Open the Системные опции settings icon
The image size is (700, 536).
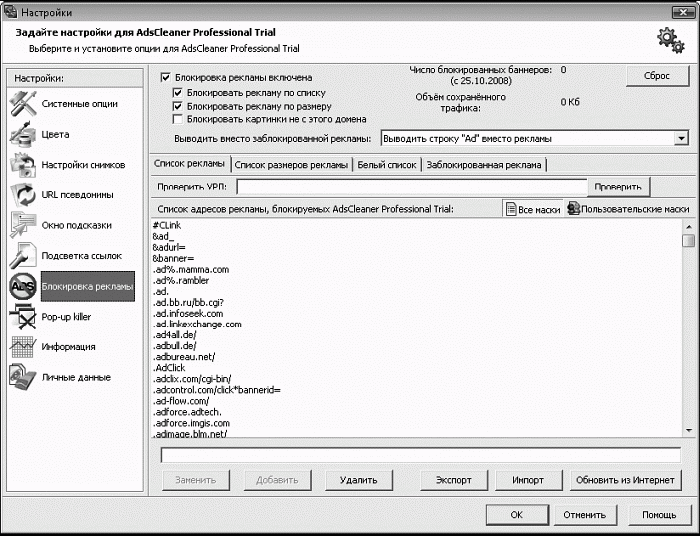tap(24, 103)
